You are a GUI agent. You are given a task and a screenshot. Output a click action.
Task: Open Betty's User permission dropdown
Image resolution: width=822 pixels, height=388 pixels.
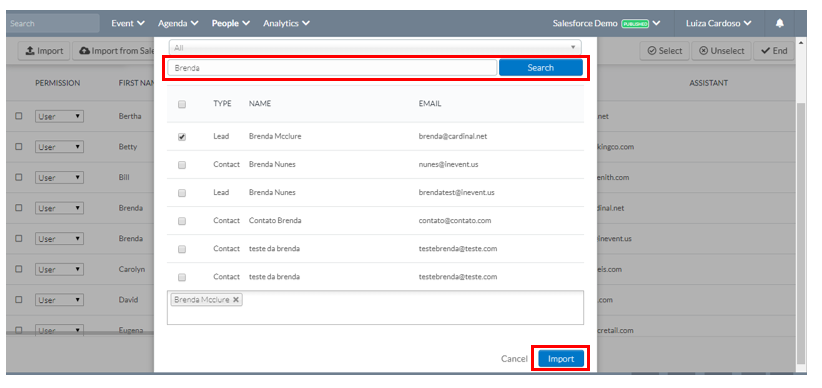(x=59, y=147)
